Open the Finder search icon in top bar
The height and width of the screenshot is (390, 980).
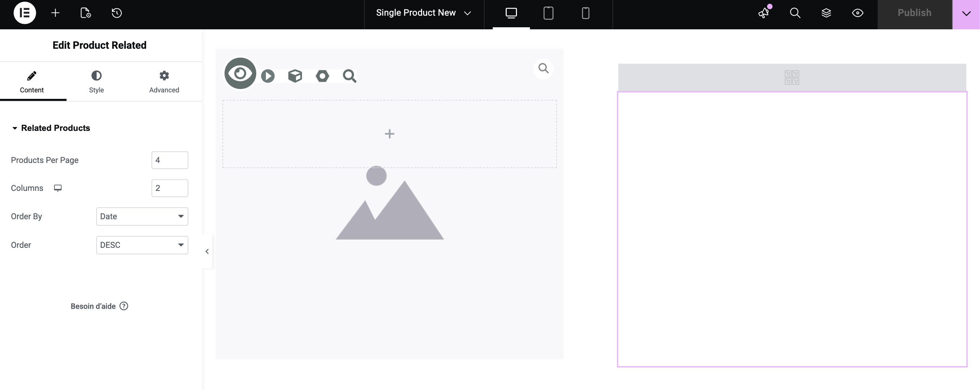click(x=795, y=13)
